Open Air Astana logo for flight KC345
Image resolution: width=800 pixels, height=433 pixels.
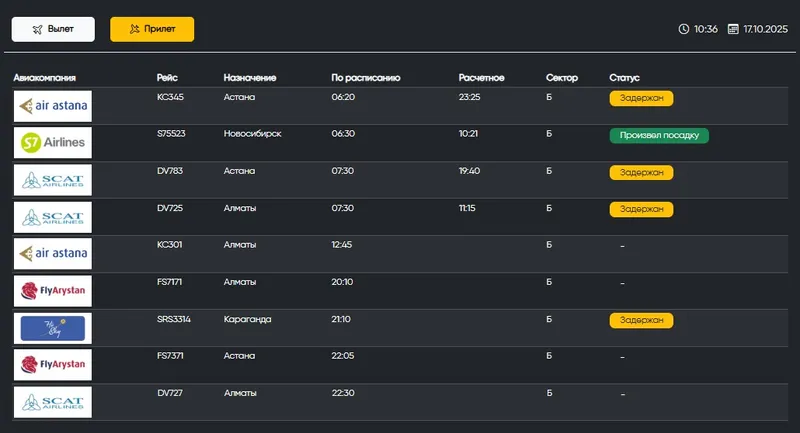click(x=53, y=105)
